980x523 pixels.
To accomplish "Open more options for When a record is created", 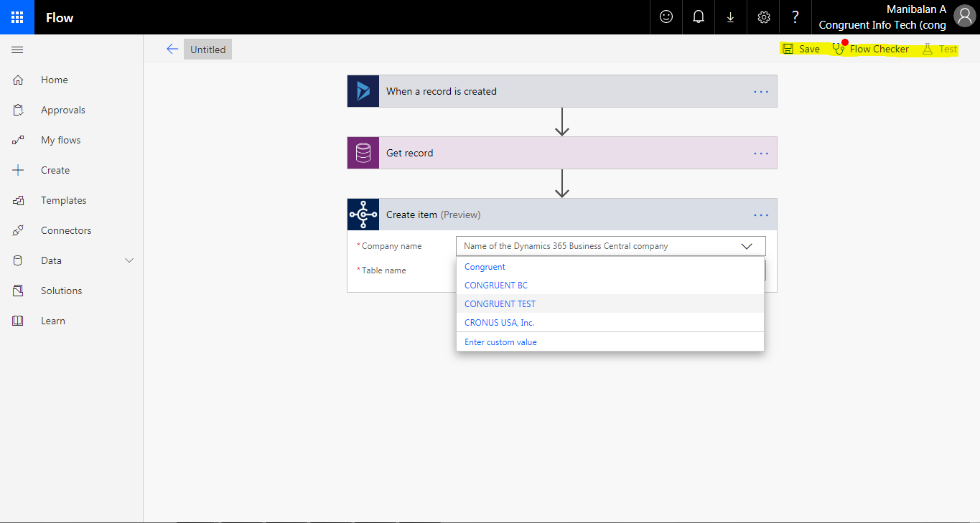I will (761, 92).
